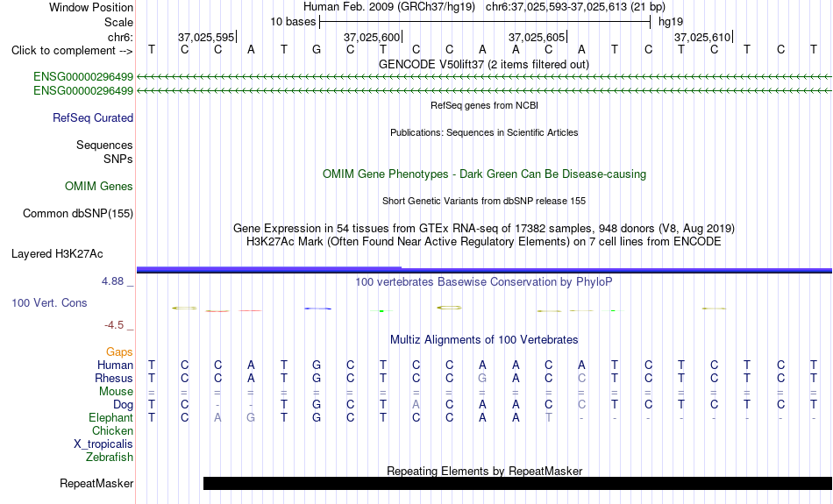The height and width of the screenshot is (504, 833).
Task: Click the chr6: base position label
Action: click(x=120, y=37)
